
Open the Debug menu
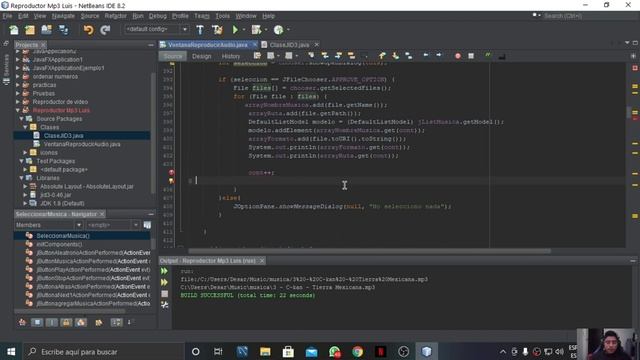pos(158,16)
